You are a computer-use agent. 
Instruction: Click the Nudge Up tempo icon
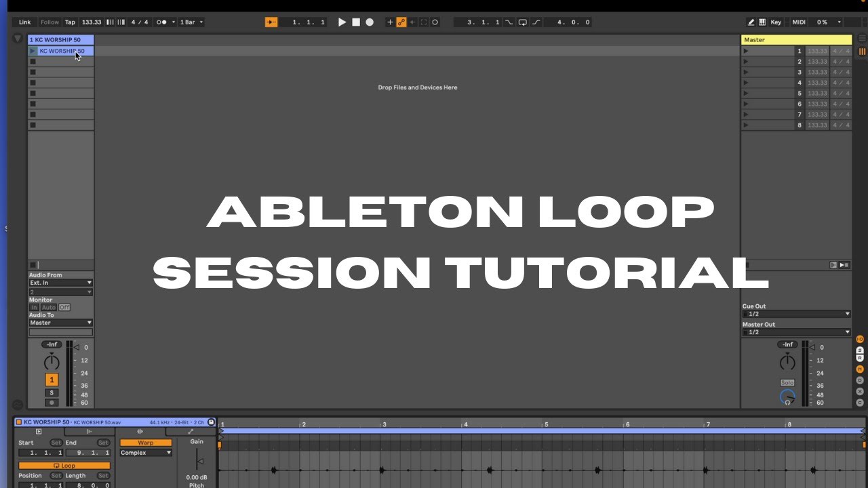[121, 22]
